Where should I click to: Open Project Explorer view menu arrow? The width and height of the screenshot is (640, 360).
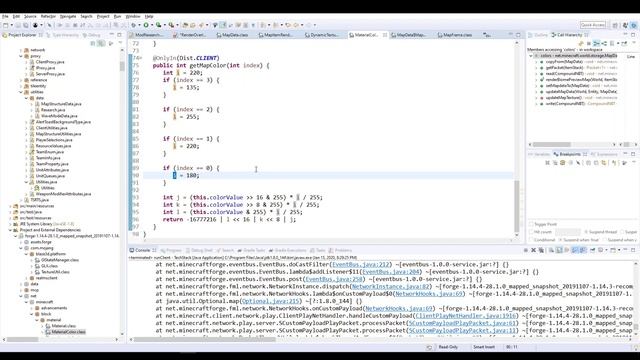pyautogui.click(x=120, y=43)
